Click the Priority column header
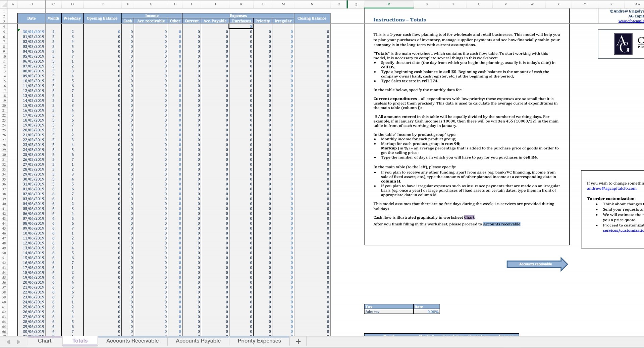Image resolution: width=644 pixels, height=348 pixels. [x=263, y=21]
